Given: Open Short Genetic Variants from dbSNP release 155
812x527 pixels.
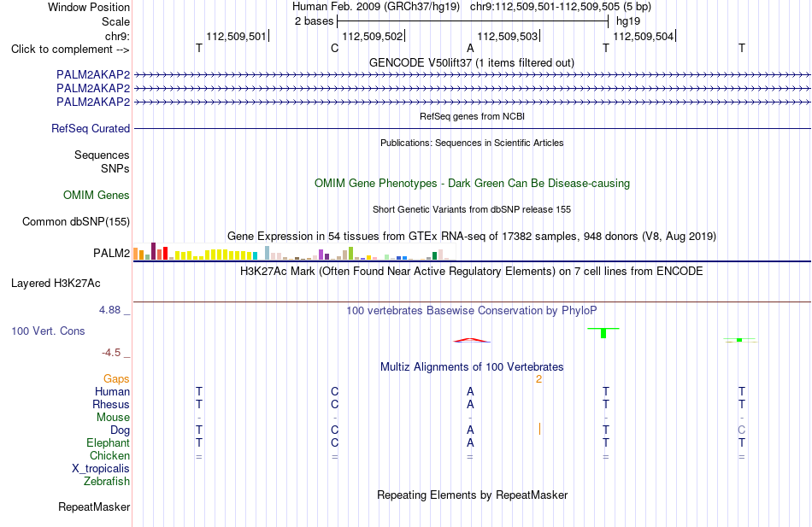Looking at the screenshot, I should pyautogui.click(x=472, y=209).
